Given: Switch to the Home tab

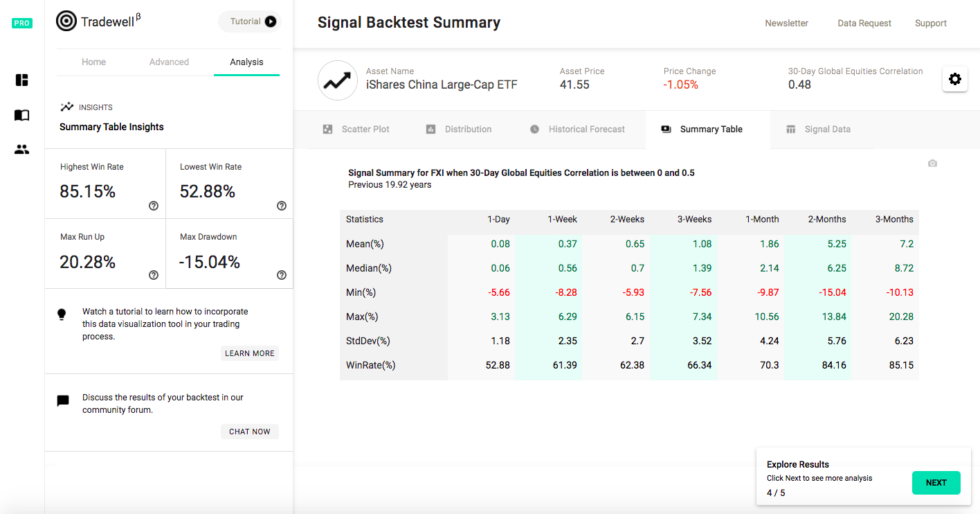Looking at the screenshot, I should click(94, 62).
